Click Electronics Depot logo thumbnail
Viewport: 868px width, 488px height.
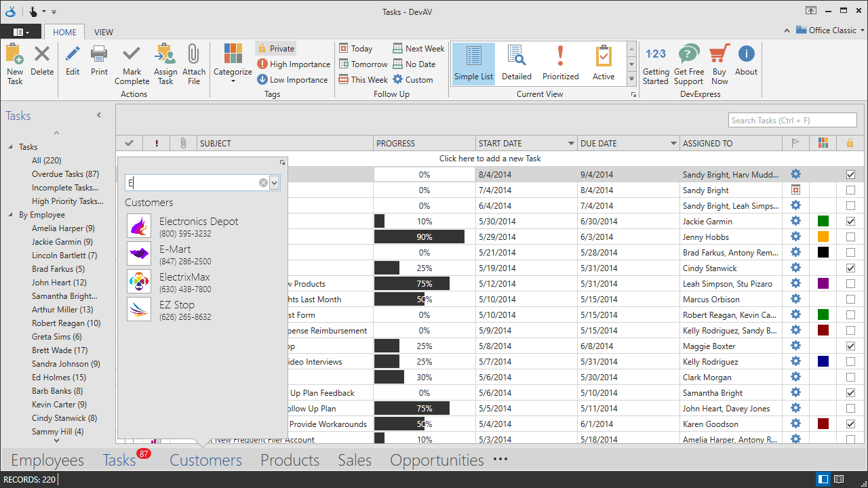139,226
